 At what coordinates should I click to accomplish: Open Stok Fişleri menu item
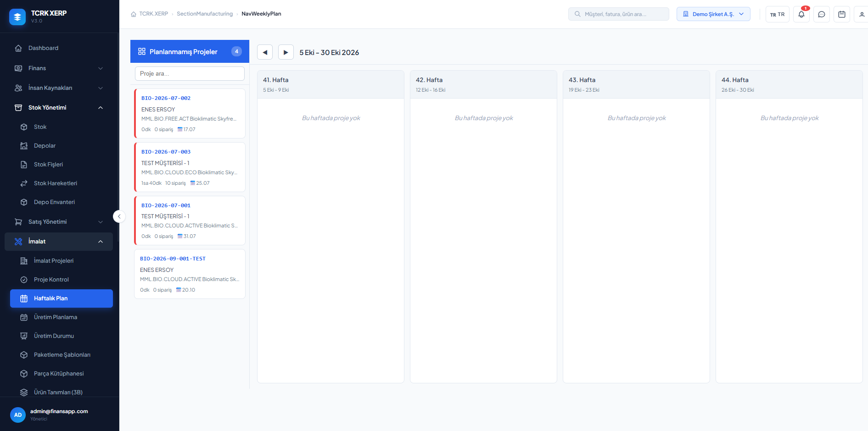[x=62, y=165]
